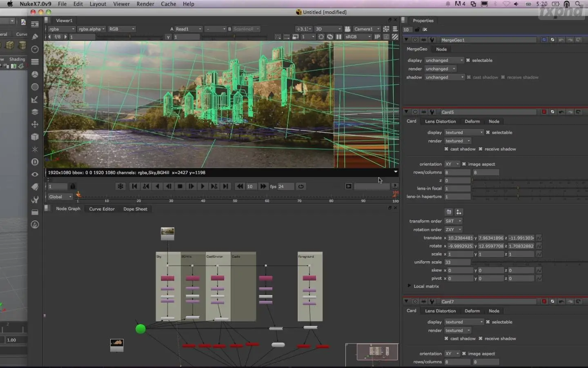Open the Keyer nodes icon

(35, 99)
